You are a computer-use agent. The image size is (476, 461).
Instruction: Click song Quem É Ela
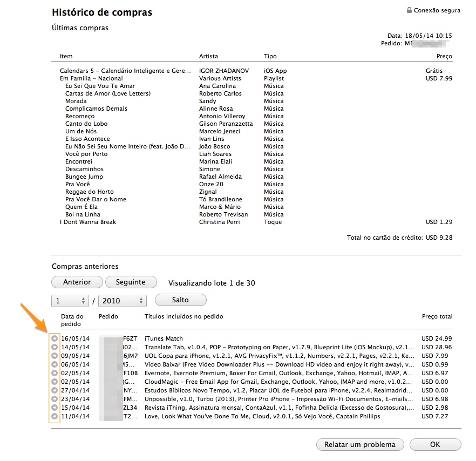pos(81,207)
